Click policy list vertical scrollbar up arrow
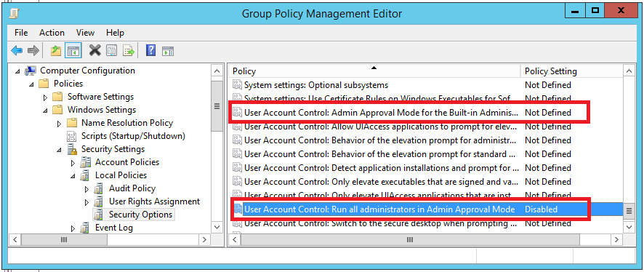Screen dimensions: 644x272 (x=629, y=71)
